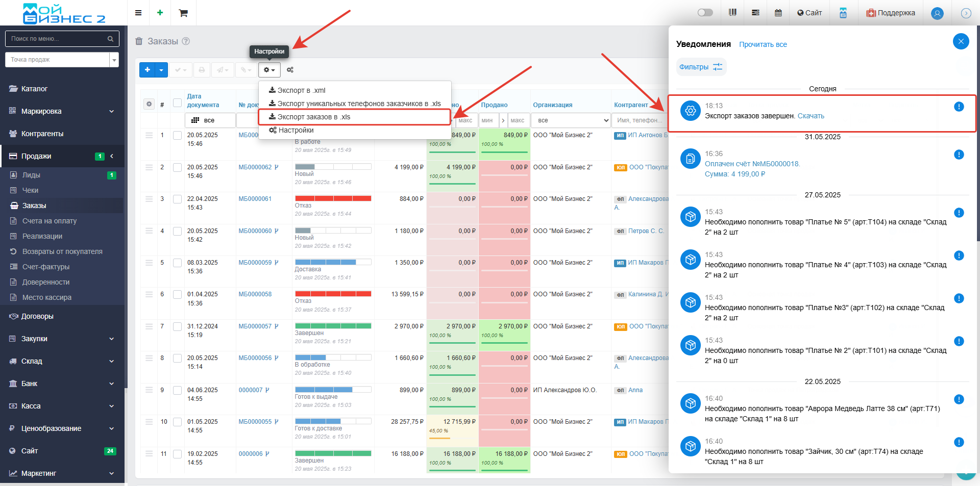Check the checkbox for order row 2
The height and width of the screenshot is (486, 980).
point(177,167)
